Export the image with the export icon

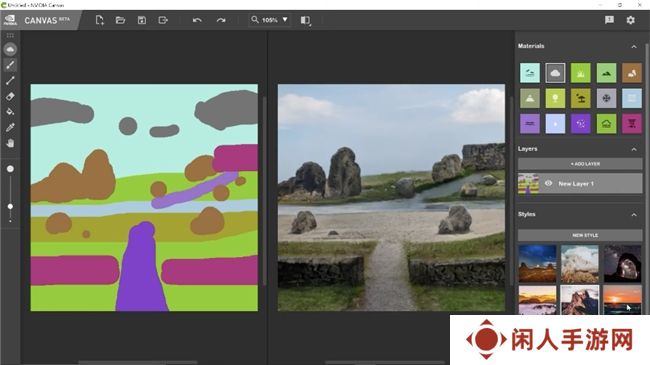tap(163, 20)
